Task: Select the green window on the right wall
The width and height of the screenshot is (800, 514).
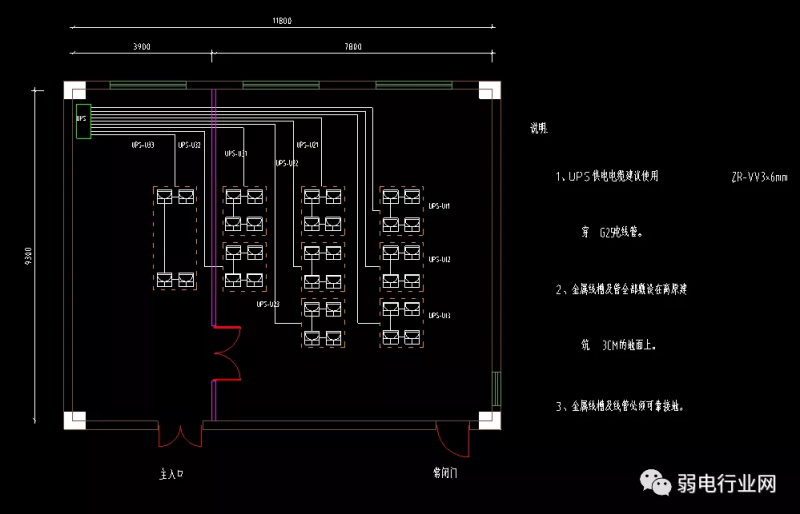Action: (x=496, y=387)
